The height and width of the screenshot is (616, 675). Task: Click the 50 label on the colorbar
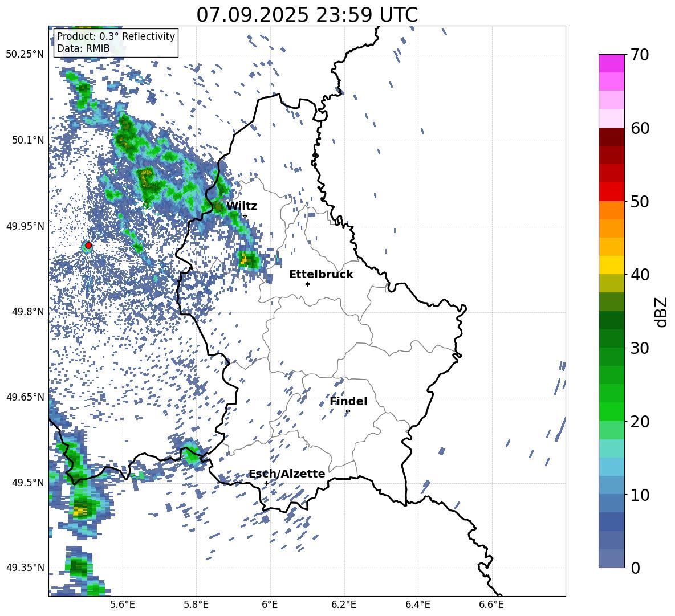tap(640, 202)
